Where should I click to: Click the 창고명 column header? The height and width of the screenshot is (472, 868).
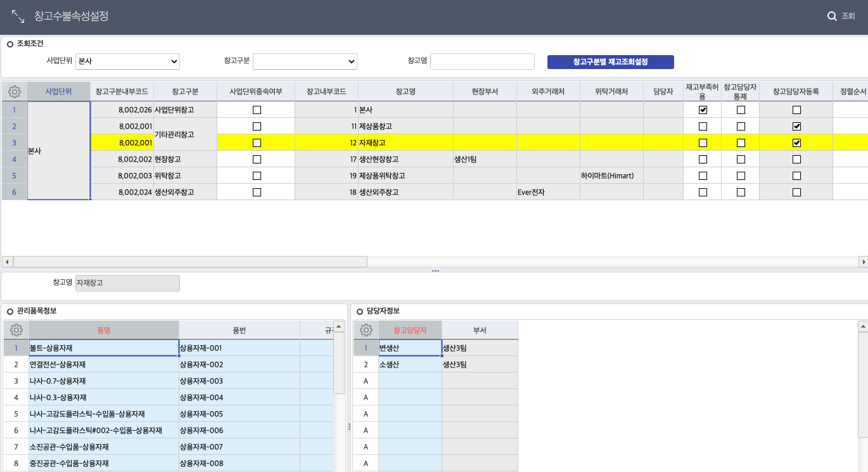point(405,92)
